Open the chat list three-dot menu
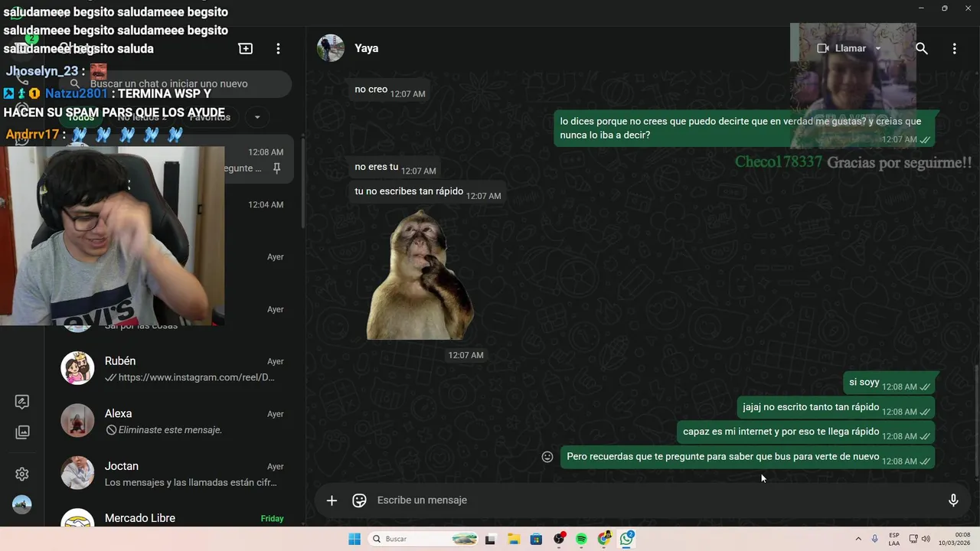This screenshot has height=551, width=980. tap(278, 48)
